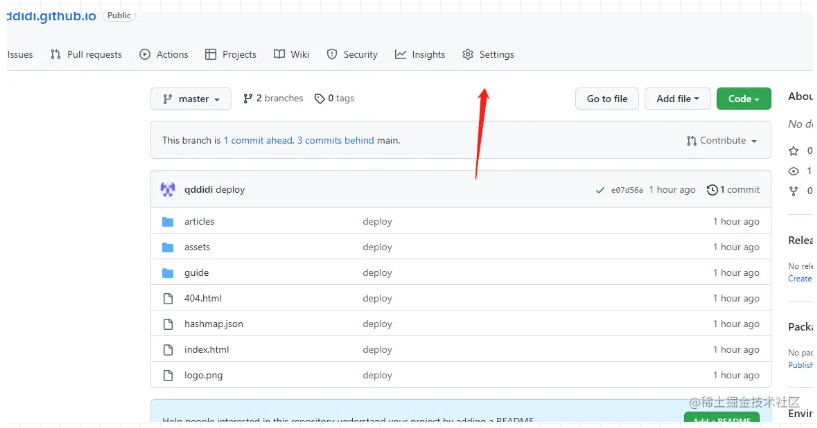Open the Security tab

pos(352,55)
